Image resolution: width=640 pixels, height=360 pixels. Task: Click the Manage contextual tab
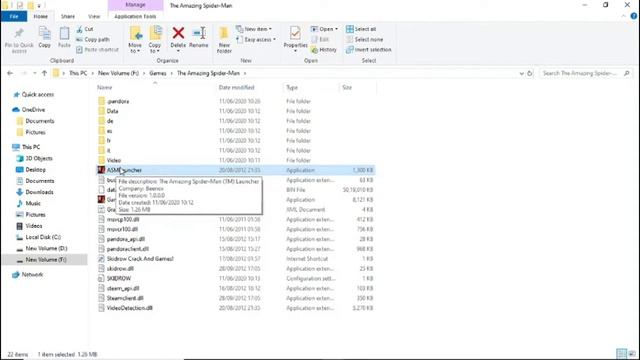tap(135, 5)
